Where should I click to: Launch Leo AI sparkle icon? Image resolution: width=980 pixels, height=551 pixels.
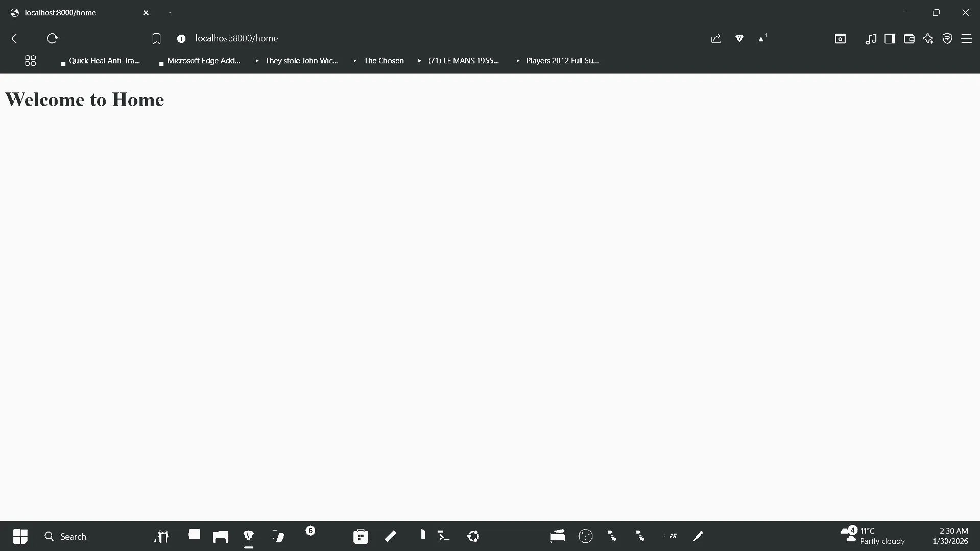[928, 38]
